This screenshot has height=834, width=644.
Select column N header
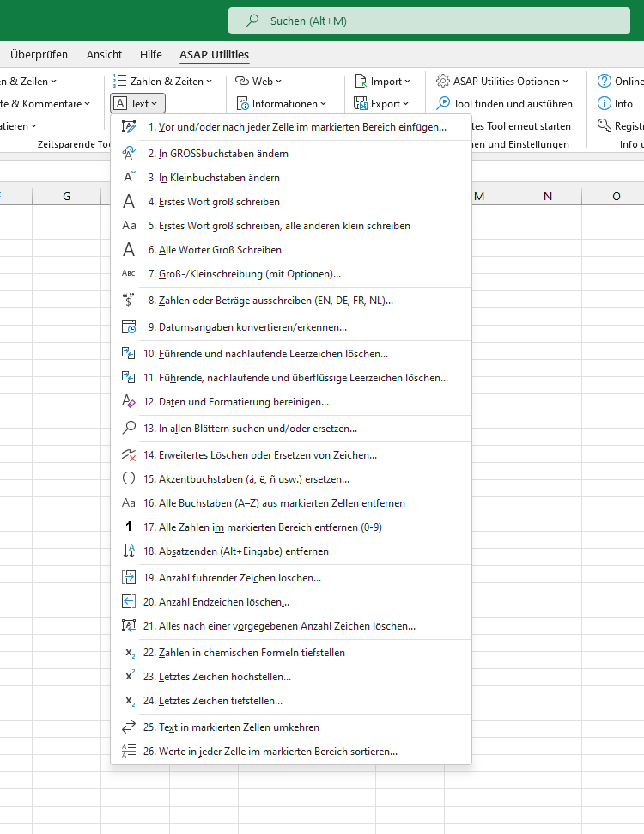pyautogui.click(x=548, y=197)
